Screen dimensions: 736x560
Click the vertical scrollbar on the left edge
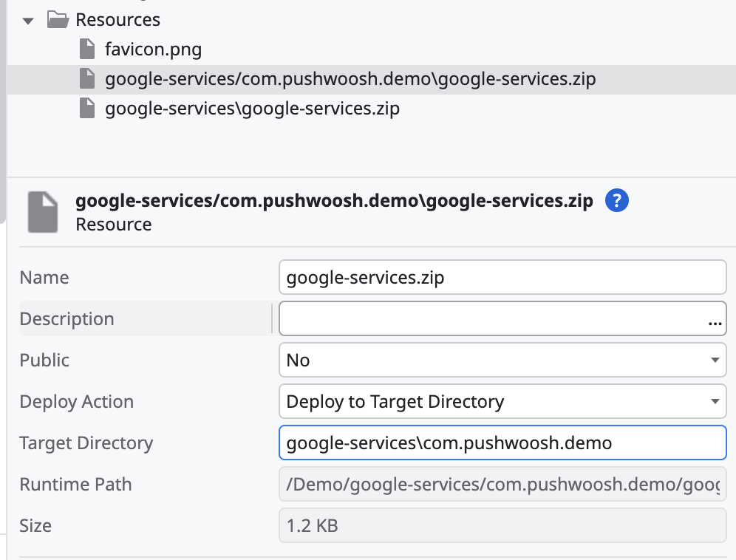(x=3, y=111)
